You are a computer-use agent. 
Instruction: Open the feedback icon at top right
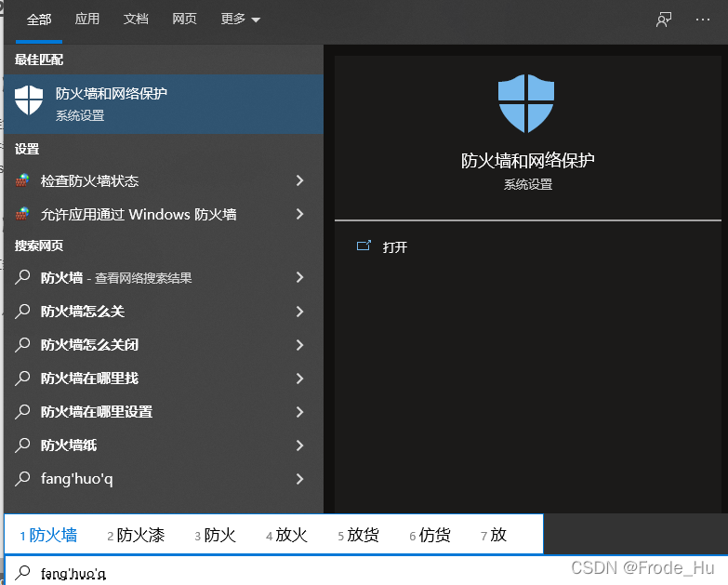(x=664, y=20)
